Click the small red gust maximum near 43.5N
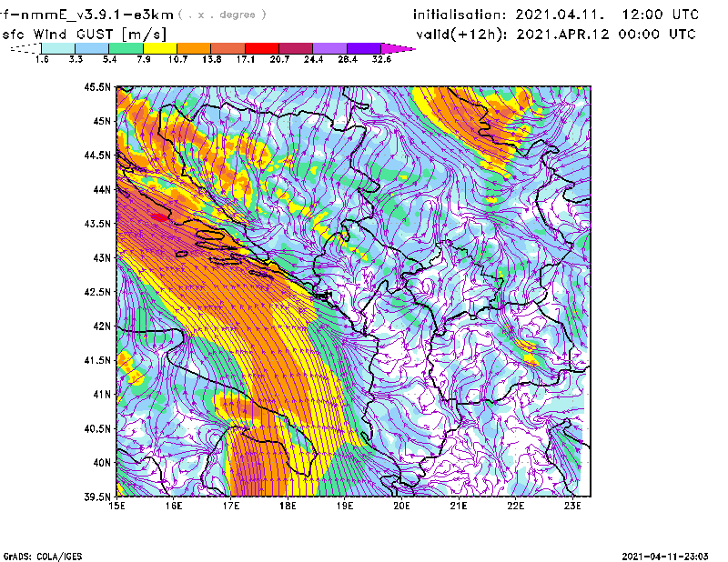The height and width of the screenshot is (562, 728). (x=159, y=216)
